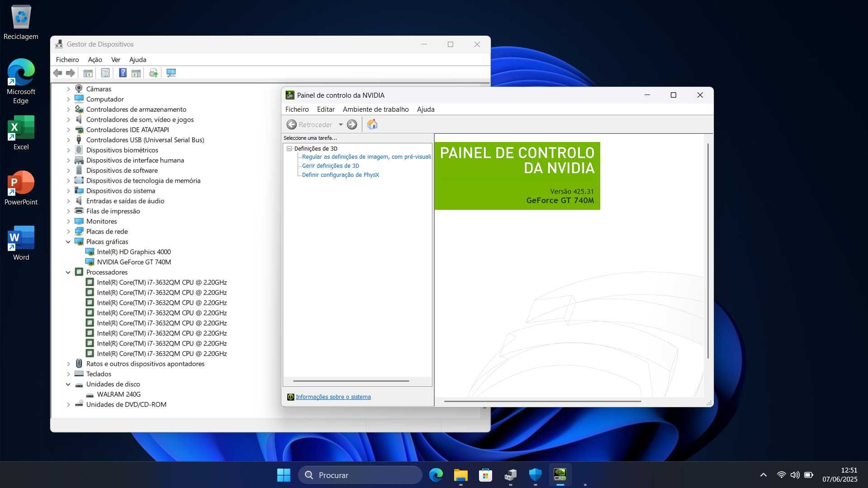Open Ficheiro menu in NVIDIA panel
Image resolution: width=868 pixels, height=488 pixels.
click(x=297, y=109)
